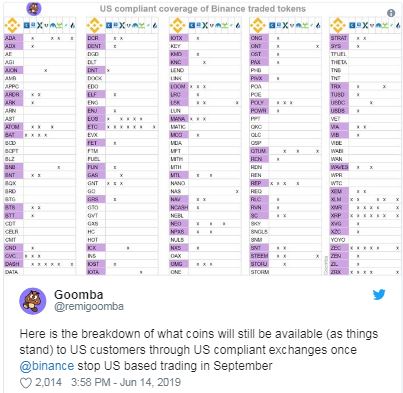
Task: Click the Binance logo above the STRAT column
Action: click(338, 25)
